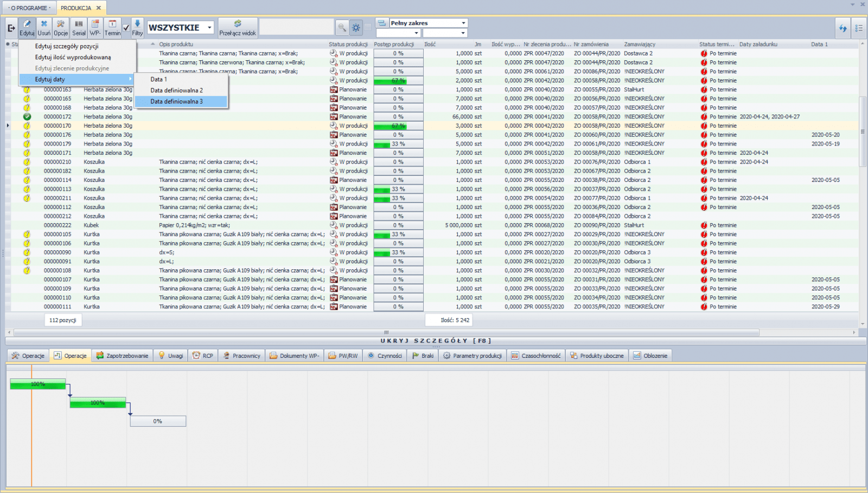Screen dimensions: 868x493
Task: Open the Edytuj daty submenu entry
Action: coord(76,79)
